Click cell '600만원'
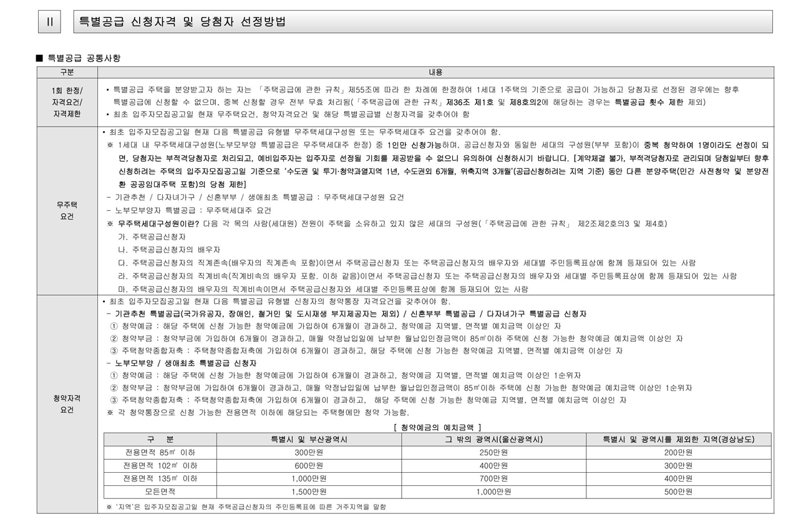Viewport: 811px width, 532px height. tap(309, 465)
